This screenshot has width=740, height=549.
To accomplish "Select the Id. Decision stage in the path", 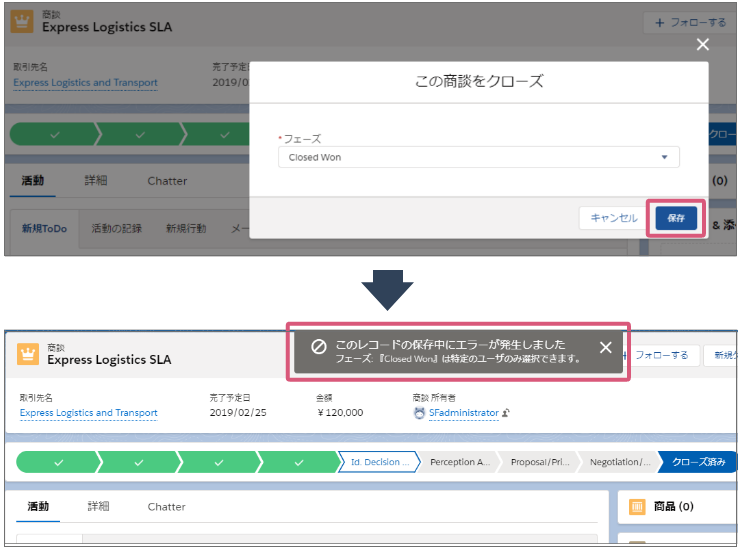I will click(379, 462).
